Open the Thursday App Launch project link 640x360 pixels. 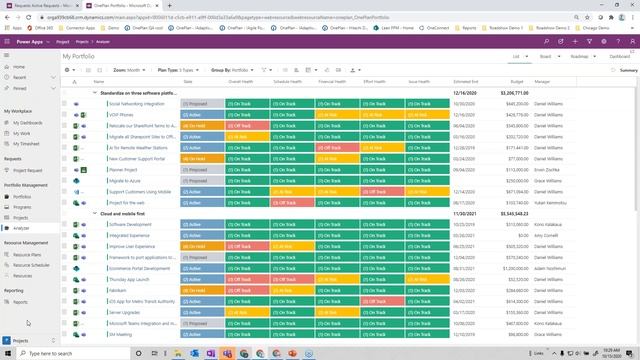pyautogui.click(x=129, y=280)
